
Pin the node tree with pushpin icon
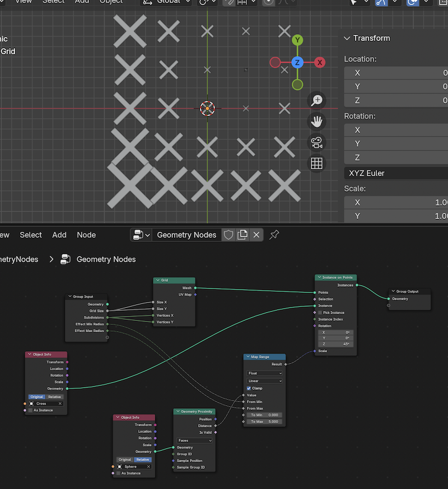point(274,235)
